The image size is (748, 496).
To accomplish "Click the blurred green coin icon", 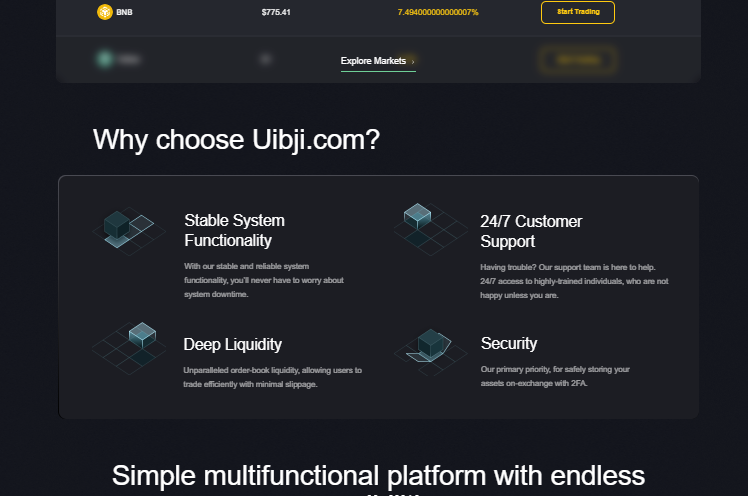I will (104, 60).
